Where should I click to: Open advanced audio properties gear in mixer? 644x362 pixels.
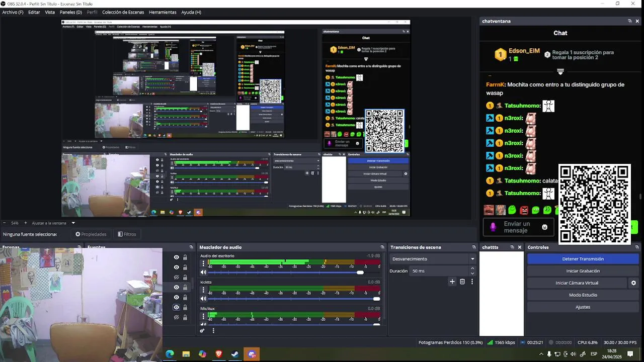pyautogui.click(x=202, y=330)
